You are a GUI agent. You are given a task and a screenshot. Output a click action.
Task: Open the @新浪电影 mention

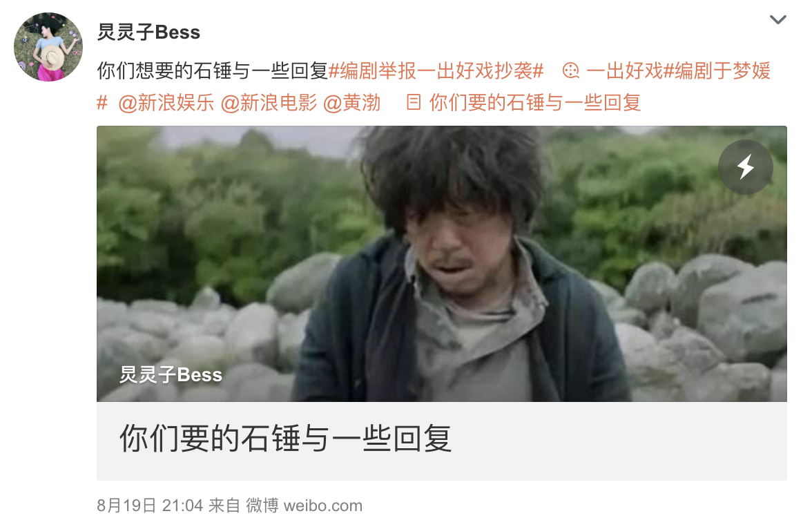[x=269, y=102]
